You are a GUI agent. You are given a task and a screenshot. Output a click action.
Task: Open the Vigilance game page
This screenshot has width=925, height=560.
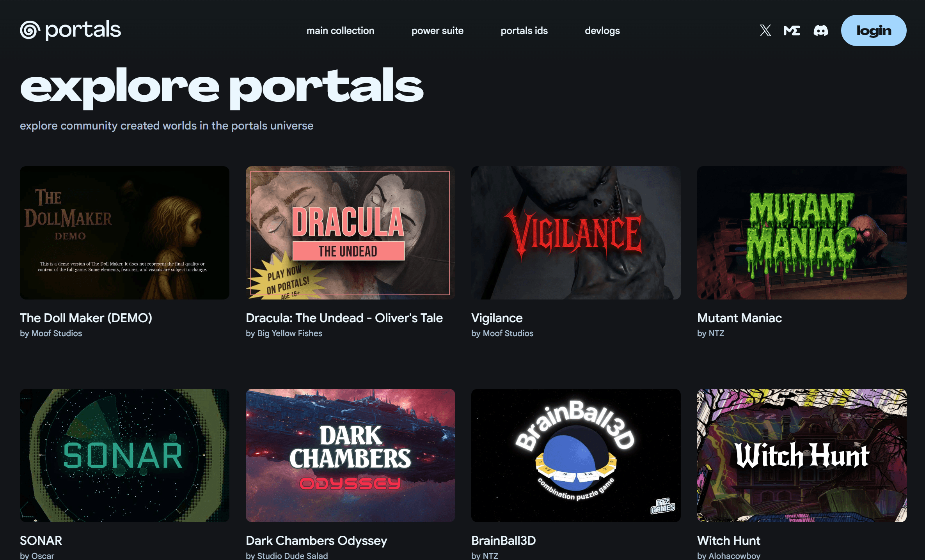pos(497,318)
